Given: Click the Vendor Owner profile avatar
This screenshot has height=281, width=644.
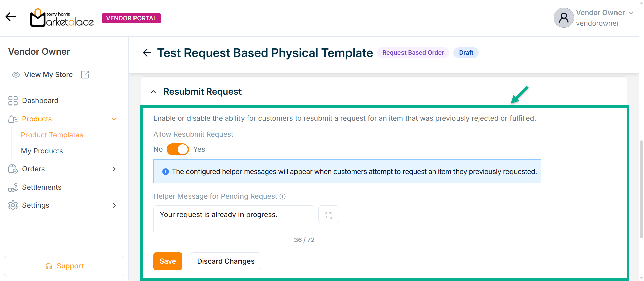Looking at the screenshot, I should [x=563, y=18].
